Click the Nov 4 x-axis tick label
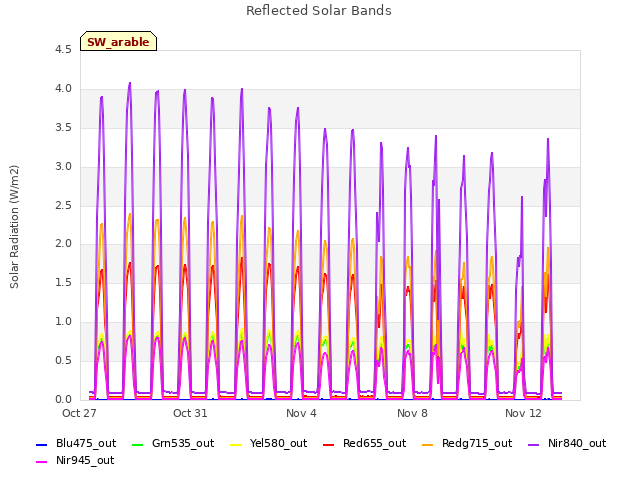The height and width of the screenshot is (480, 640). (301, 413)
